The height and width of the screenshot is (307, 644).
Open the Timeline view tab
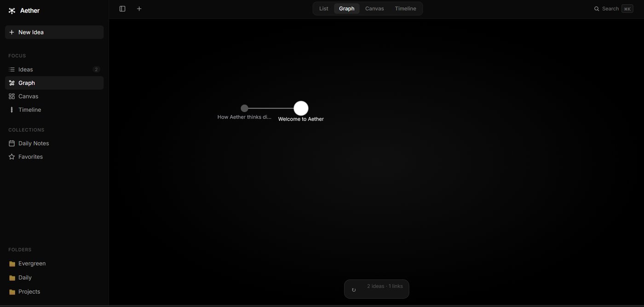point(405,9)
